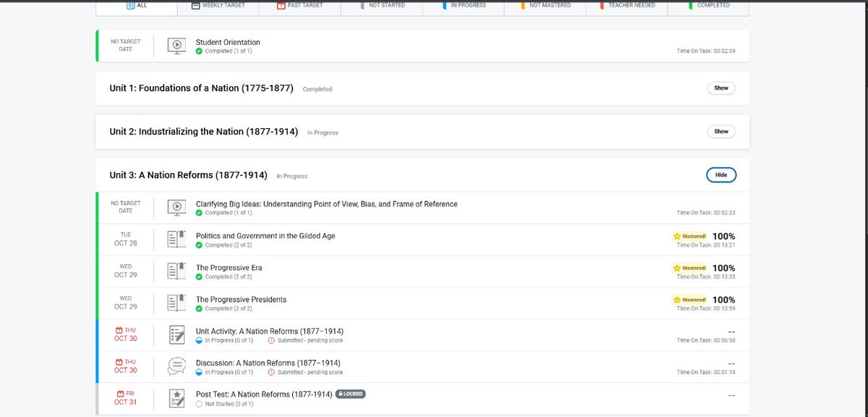Click the in-progress half circle for Discussion
The height and width of the screenshot is (417, 868).
point(200,372)
